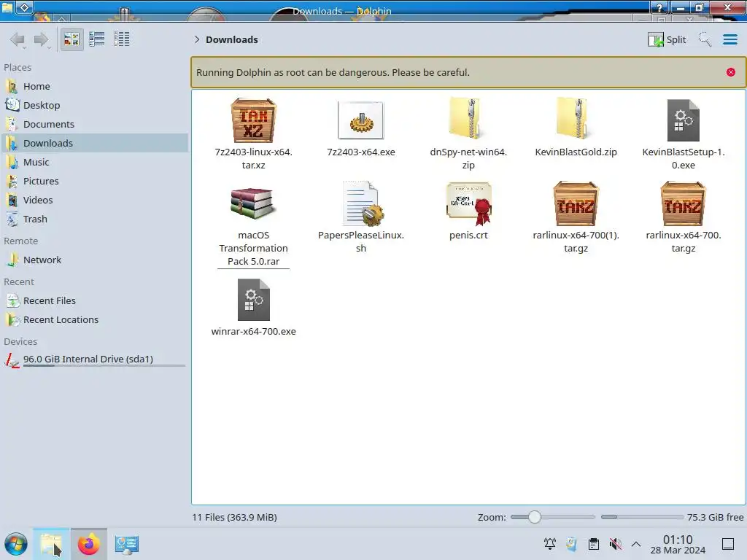Switch to Compact view mode
The image size is (747, 560).
(97, 39)
